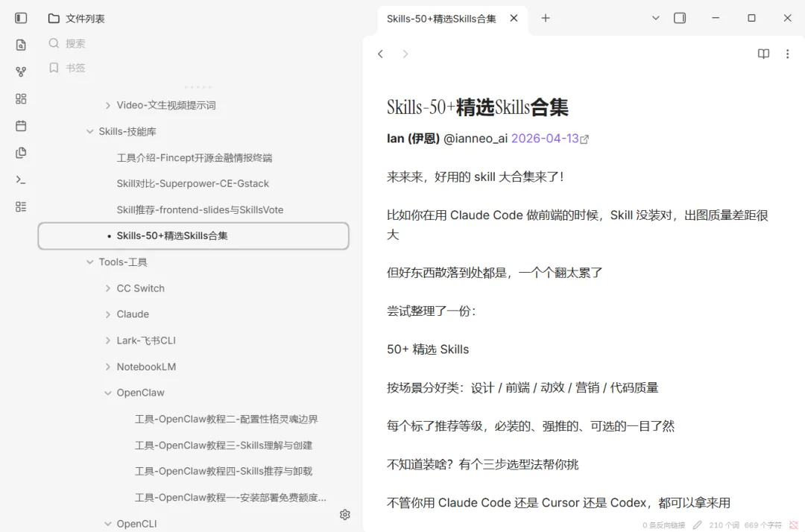Select the 文件列表 file explorer folder icon
Image resolution: width=805 pixels, height=532 pixels.
[x=54, y=19]
